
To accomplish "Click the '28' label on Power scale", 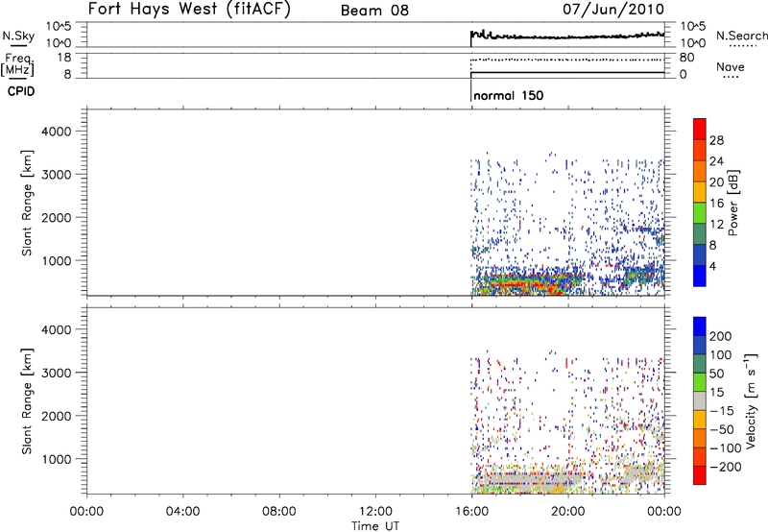I will pyautogui.click(x=716, y=140).
